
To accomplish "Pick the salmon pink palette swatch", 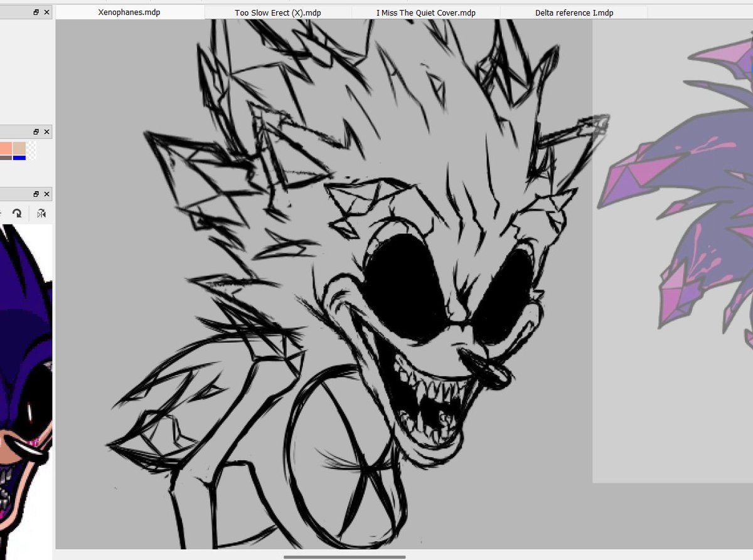I will point(6,149).
